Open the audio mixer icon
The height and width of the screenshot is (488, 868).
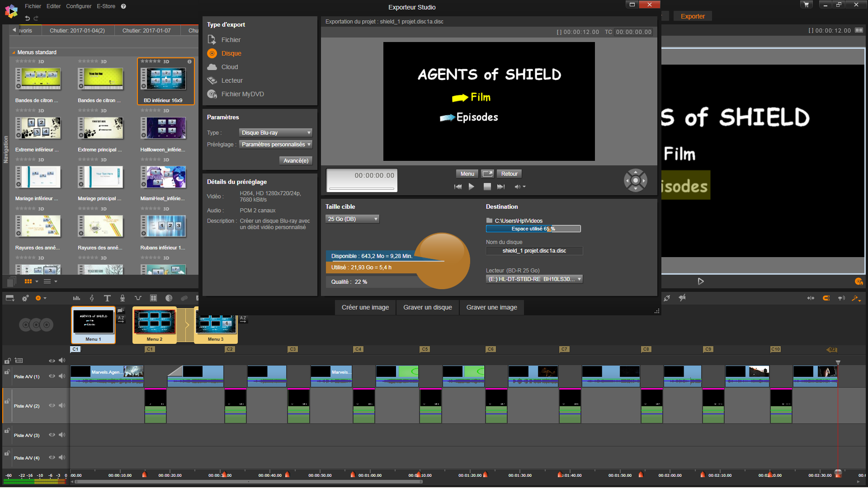(x=77, y=298)
